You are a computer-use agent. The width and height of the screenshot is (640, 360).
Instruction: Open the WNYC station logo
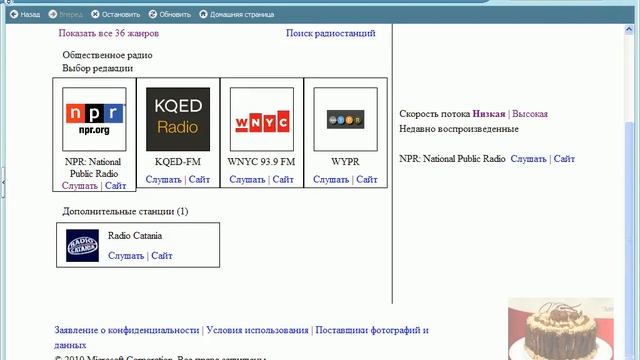(x=262, y=119)
